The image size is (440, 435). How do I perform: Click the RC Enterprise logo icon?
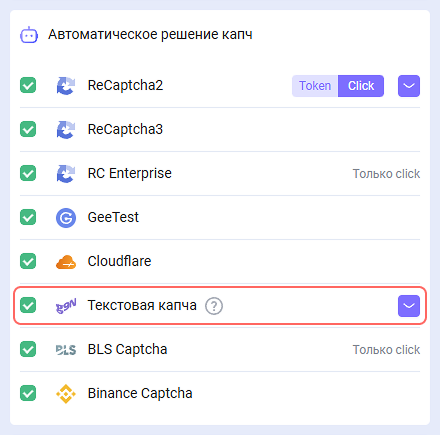pyautogui.click(x=66, y=174)
